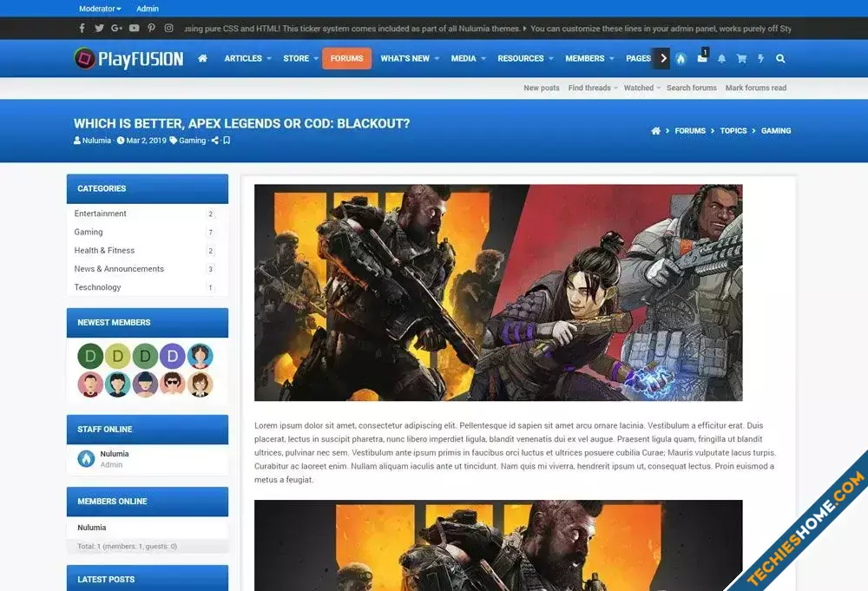Click the Members Online block header
The width and height of the screenshot is (868, 591).
(x=148, y=502)
